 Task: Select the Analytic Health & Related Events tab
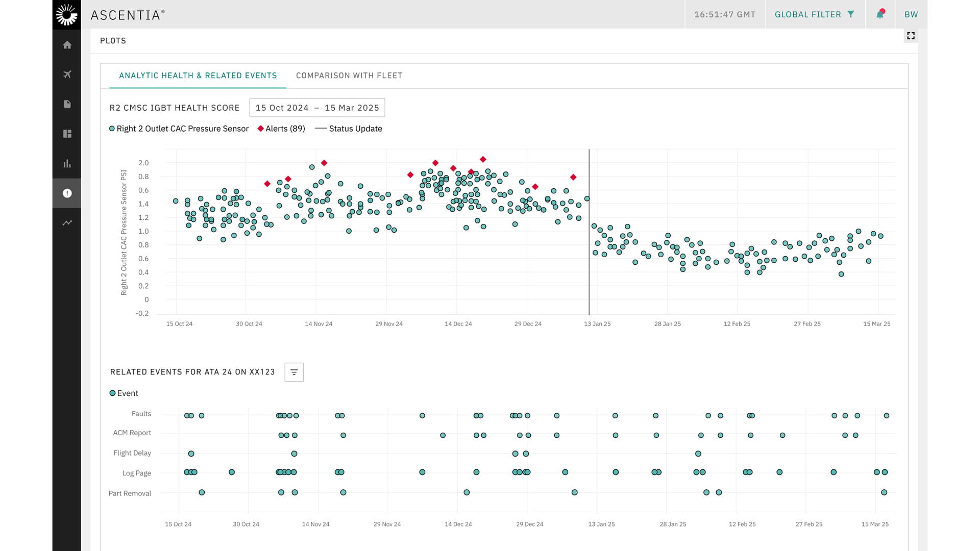198,76
